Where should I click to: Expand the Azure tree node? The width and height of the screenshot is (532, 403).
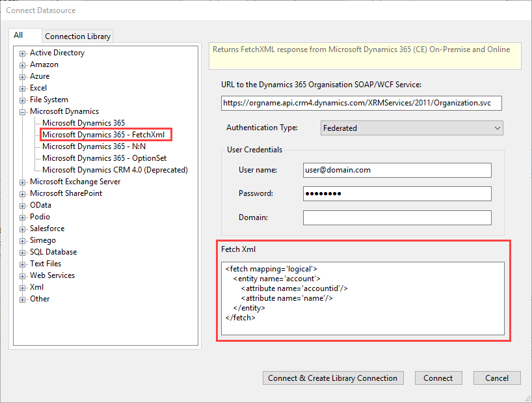[22, 77]
